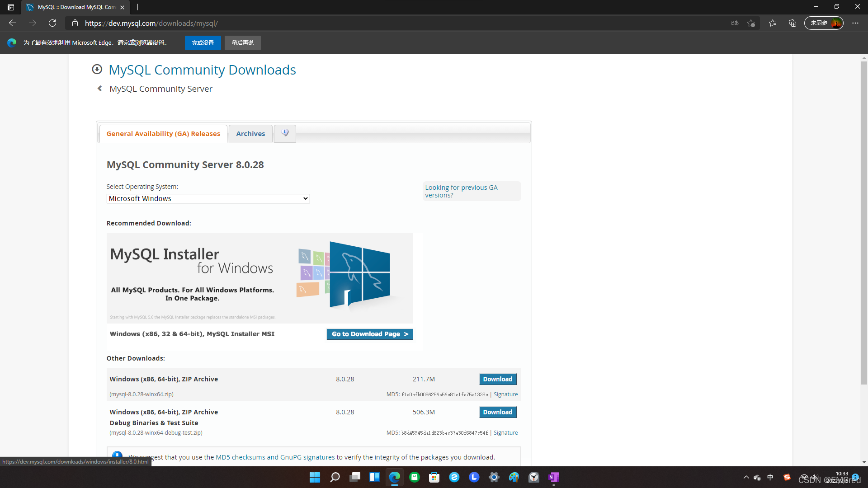Click the back navigation arrow
868x488 pixels.
tap(13, 23)
